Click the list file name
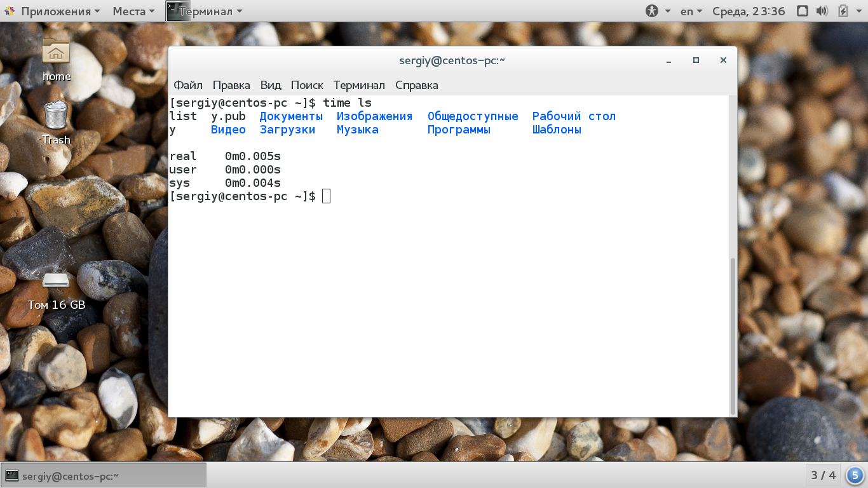Screen dimensions: 868x488 [183, 116]
